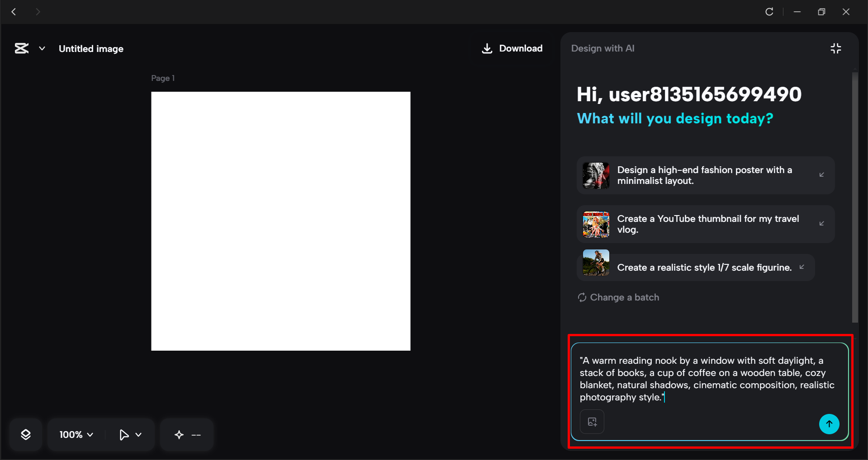Select the cursor selection tool icon
This screenshot has width=868, height=460.
[x=124, y=434]
